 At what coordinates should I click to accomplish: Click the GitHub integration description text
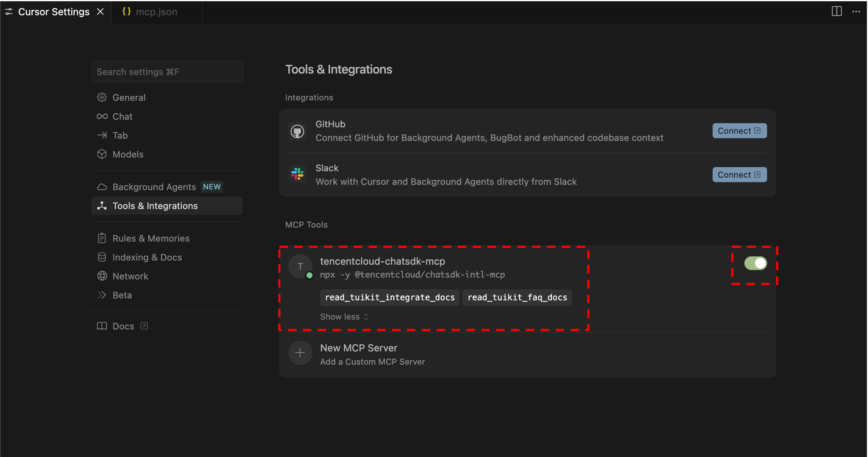click(x=489, y=138)
